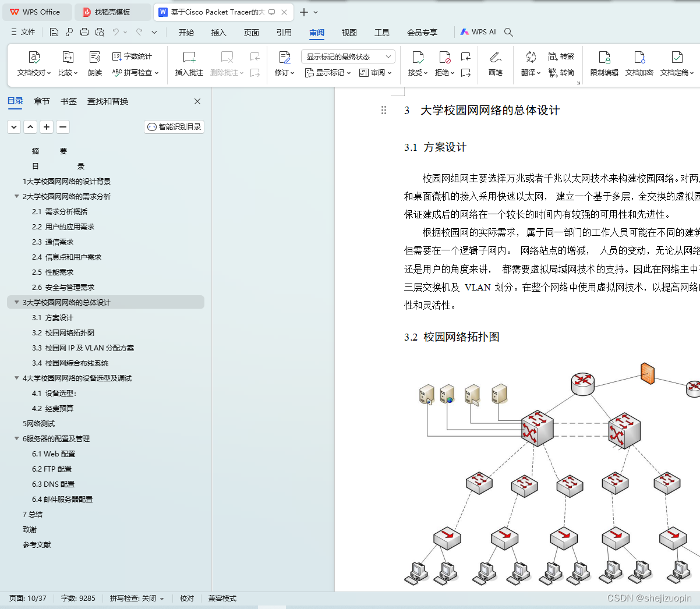Viewport: 700px width, 609px height.
Task: Jump to heading 3.2 校园网络拓扑图 in outline
Action: tap(63, 332)
